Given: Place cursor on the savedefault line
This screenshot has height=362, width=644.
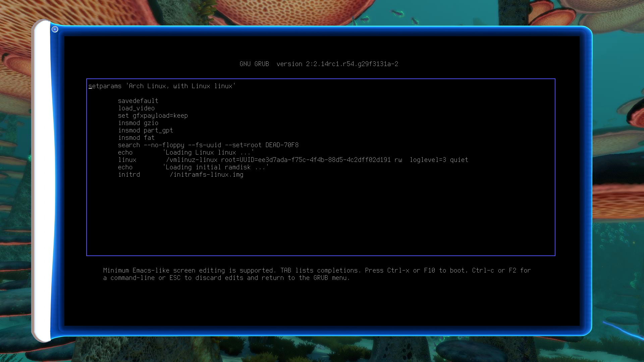Looking at the screenshot, I should pos(138,101).
